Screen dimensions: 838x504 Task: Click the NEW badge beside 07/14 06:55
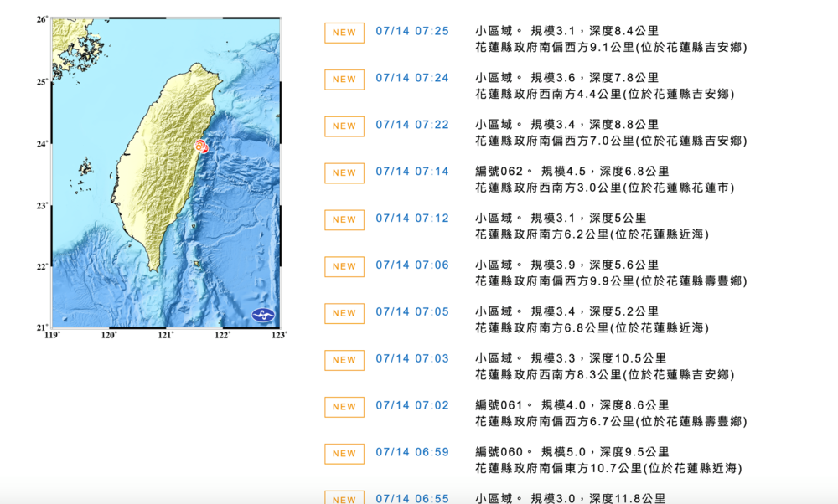tap(344, 498)
